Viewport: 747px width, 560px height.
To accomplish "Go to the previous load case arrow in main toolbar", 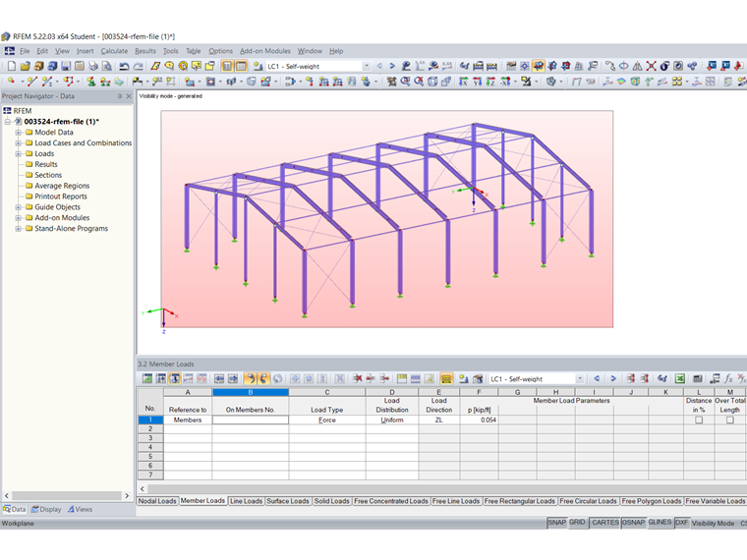I will [x=379, y=66].
